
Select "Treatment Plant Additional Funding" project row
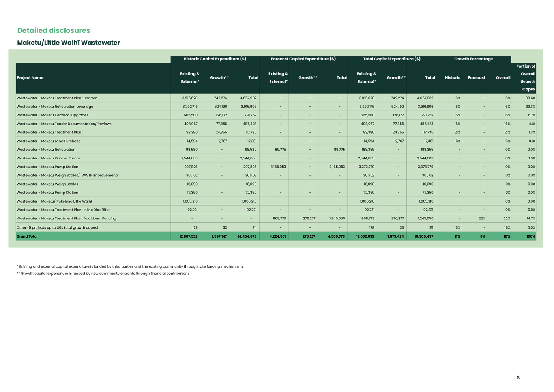click(x=66, y=218)
